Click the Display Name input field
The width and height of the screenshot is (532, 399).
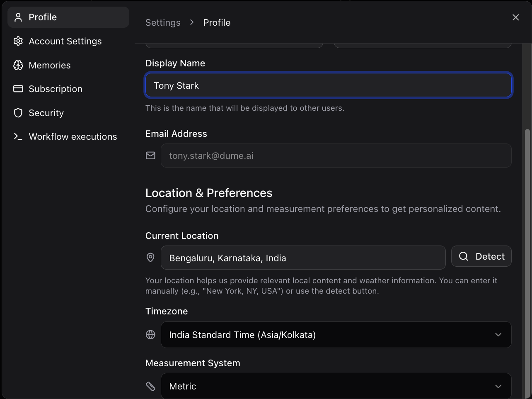click(x=328, y=85)
